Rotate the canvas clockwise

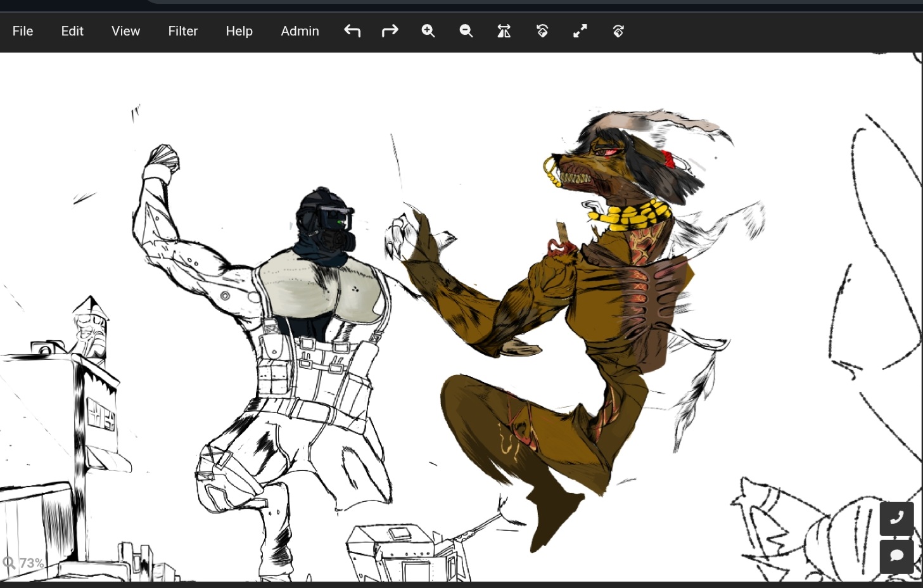click(618, 31)
